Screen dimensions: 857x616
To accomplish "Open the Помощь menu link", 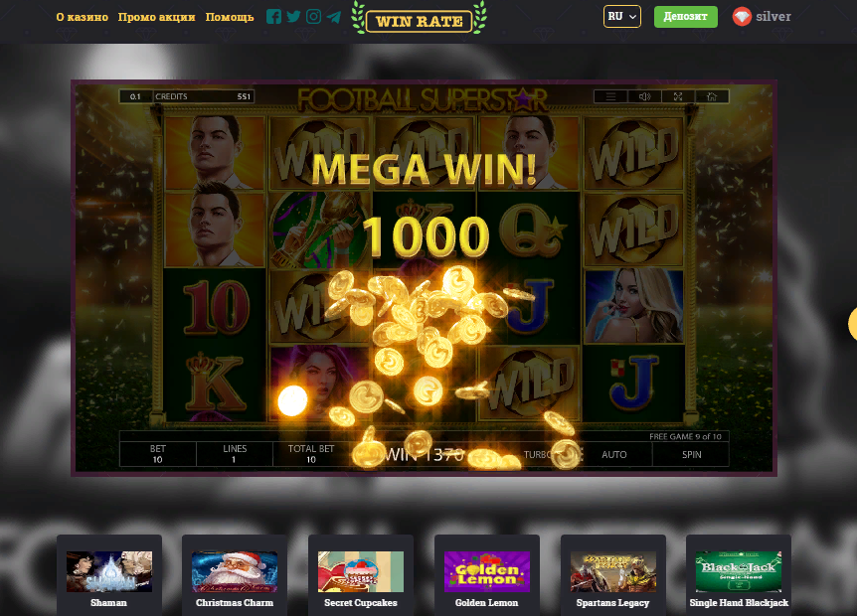I will click(x=230, y=17).
